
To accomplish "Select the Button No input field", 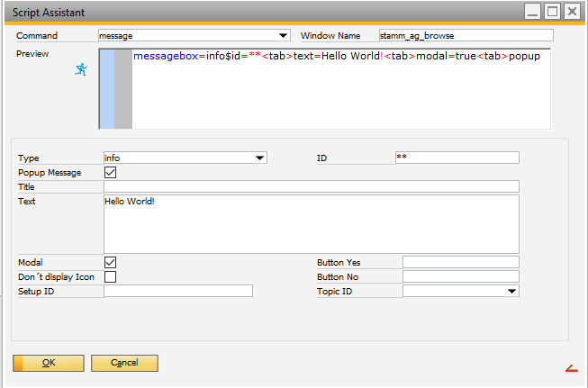I will [460, 276].
